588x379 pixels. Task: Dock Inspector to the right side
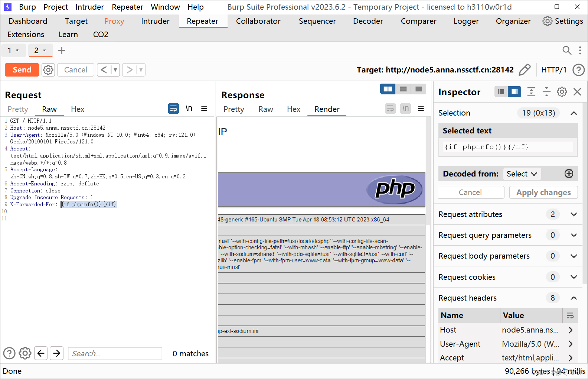(514, 91)
